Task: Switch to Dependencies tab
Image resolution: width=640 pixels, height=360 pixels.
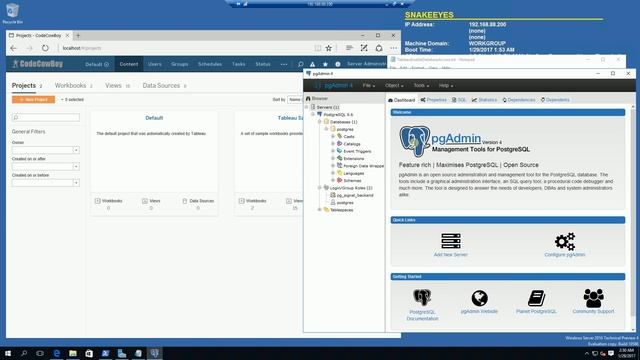Action: pos(519,100)
